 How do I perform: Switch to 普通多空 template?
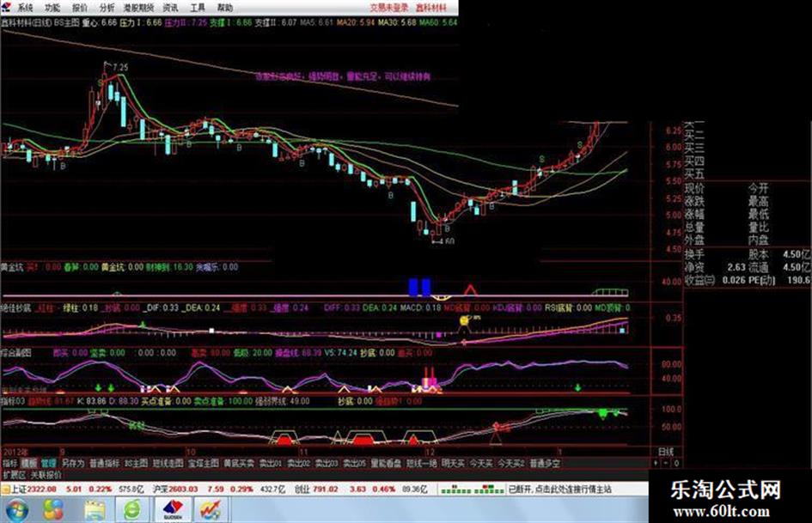coord(545,463)
